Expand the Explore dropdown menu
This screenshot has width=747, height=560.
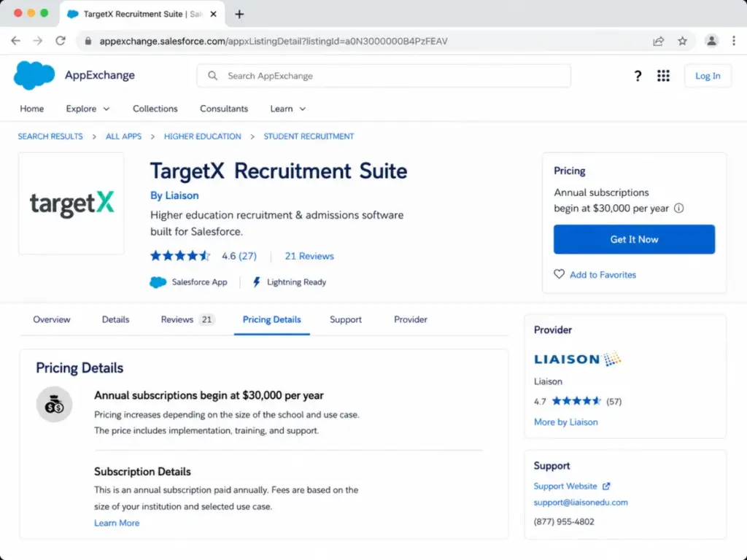point(88,109)
